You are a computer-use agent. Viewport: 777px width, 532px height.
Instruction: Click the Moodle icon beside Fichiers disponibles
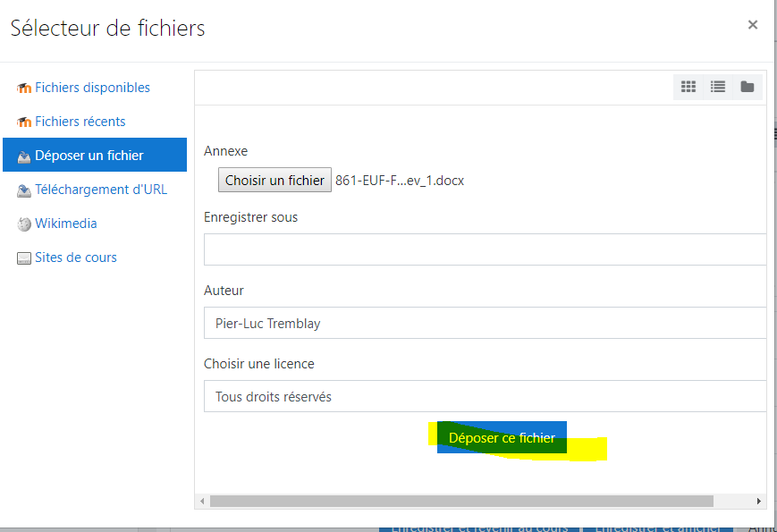[24, 88]
